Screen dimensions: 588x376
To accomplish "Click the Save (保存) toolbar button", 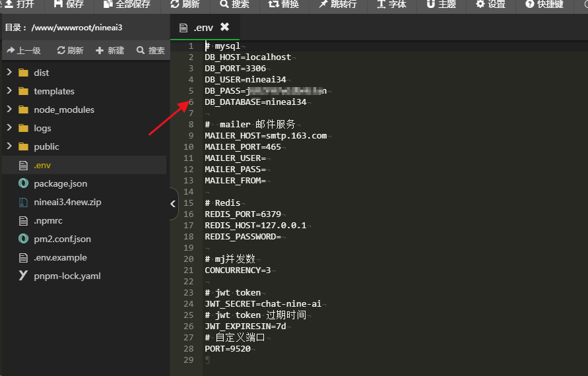I will click(x=69, y=4).
